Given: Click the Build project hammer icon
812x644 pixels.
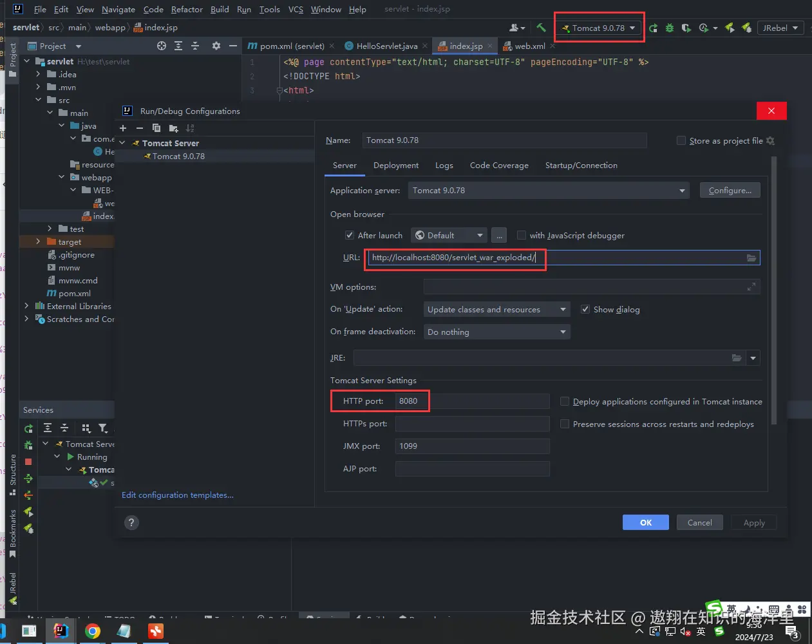Looking at the screenshot, I should [x=541, y=28].
